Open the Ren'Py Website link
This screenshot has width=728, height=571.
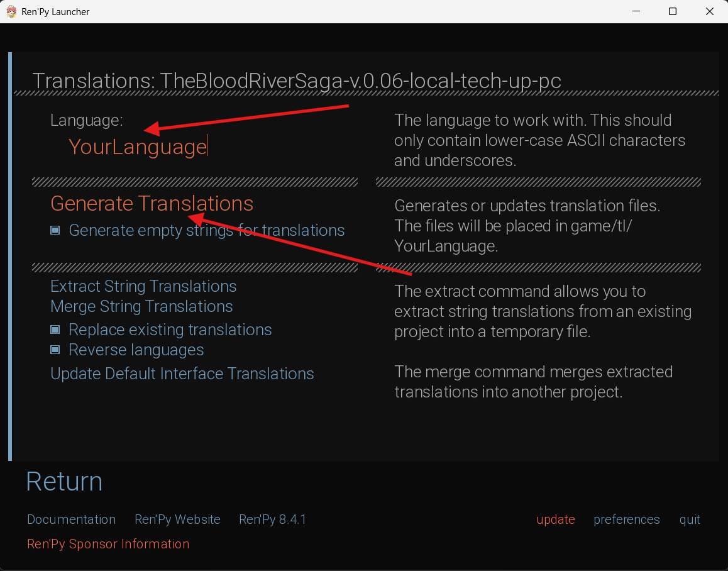point(177,519)
